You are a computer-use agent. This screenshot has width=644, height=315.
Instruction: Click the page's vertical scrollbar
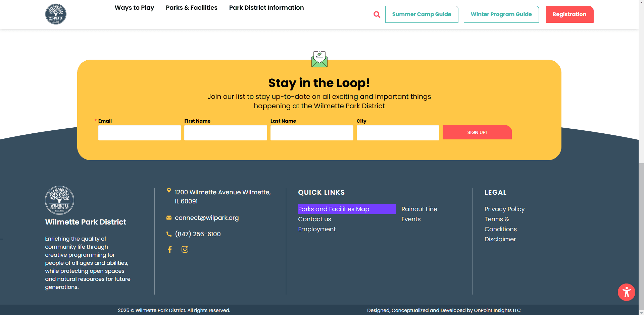[x=641, y=235]
